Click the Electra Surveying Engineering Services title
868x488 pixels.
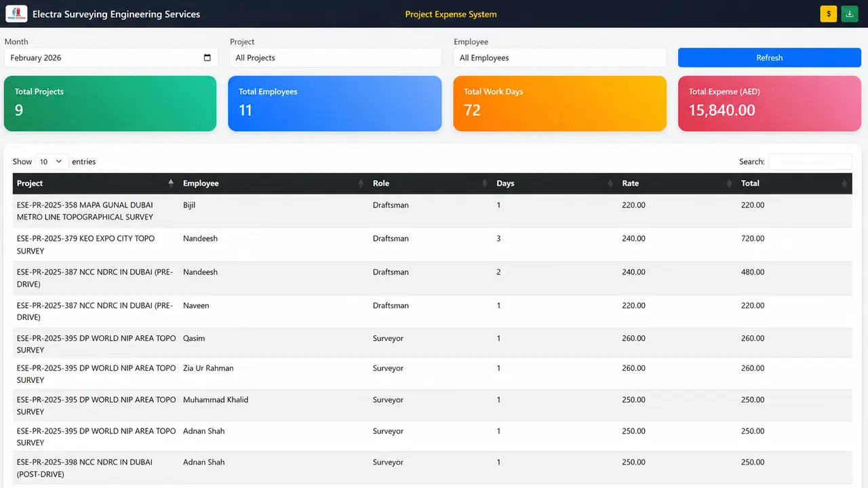[116, 14]
